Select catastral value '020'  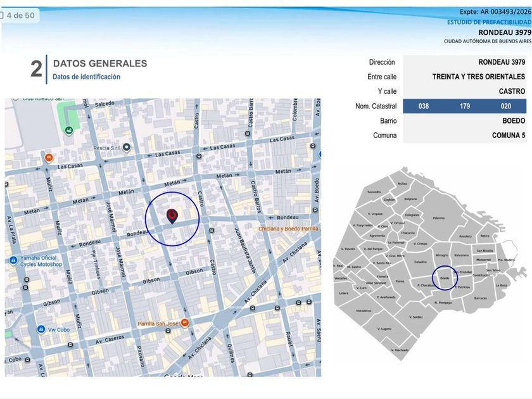tap(506, 106)
